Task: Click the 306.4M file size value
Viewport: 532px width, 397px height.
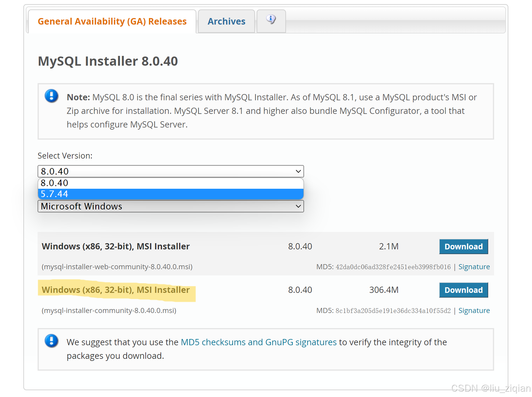Action: click(x=384, y=290)
